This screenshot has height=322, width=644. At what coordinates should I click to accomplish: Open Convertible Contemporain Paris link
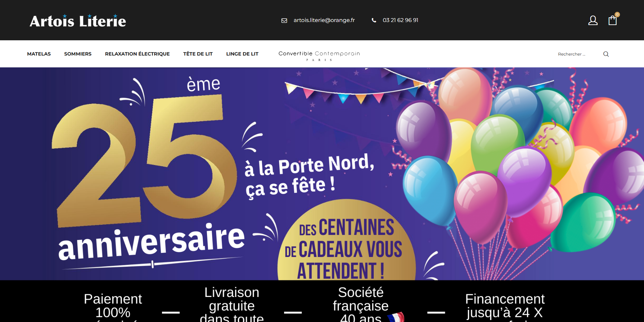[319, 56]
